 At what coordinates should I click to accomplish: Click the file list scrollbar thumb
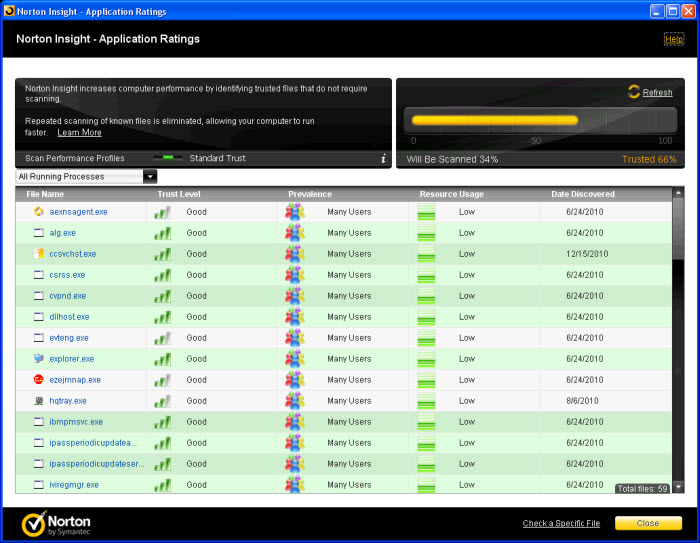point(678,229)
